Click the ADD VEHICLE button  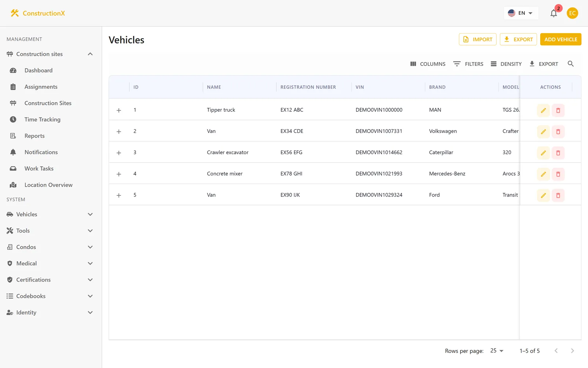coord(560,39)
